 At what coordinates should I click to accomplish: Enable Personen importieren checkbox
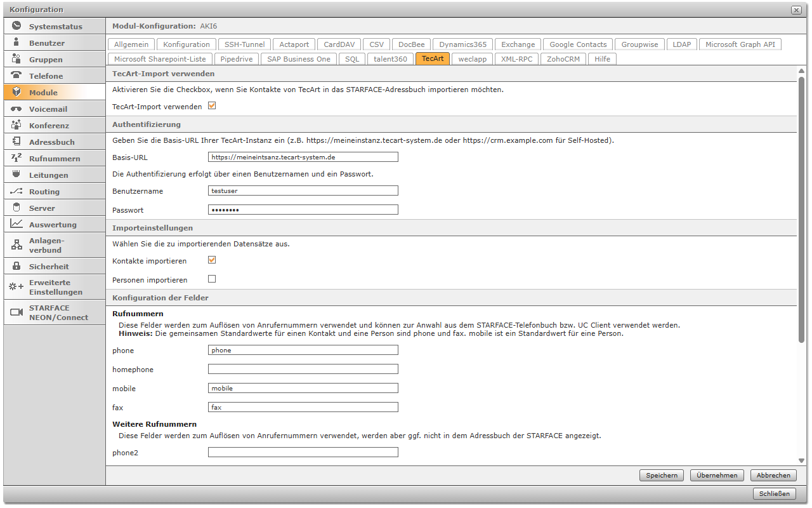(212, 279)
